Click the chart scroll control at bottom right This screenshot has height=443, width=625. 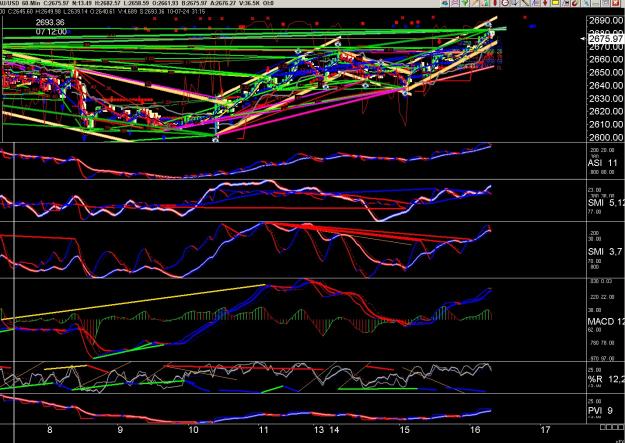click(611, 427)
